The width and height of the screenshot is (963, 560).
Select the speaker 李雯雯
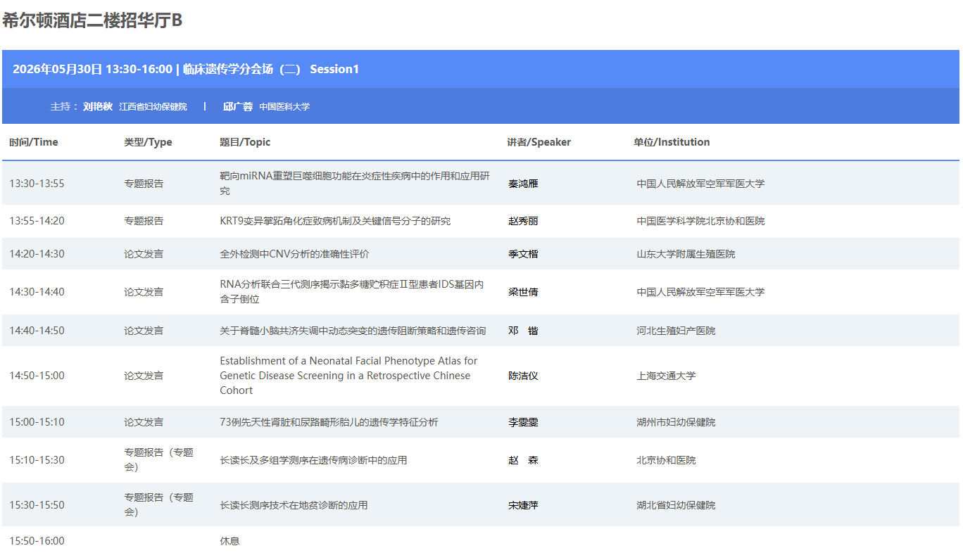click(523, 422)
